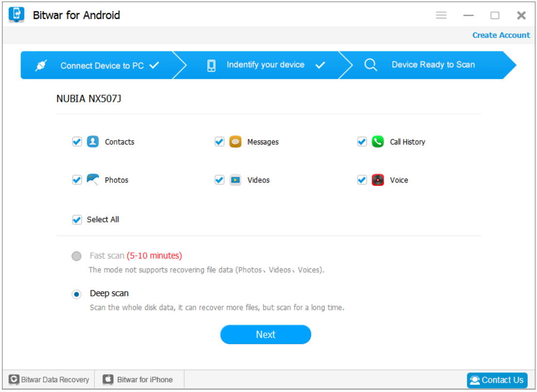
Task: Click the Photos icon
Action: (92, 180)
